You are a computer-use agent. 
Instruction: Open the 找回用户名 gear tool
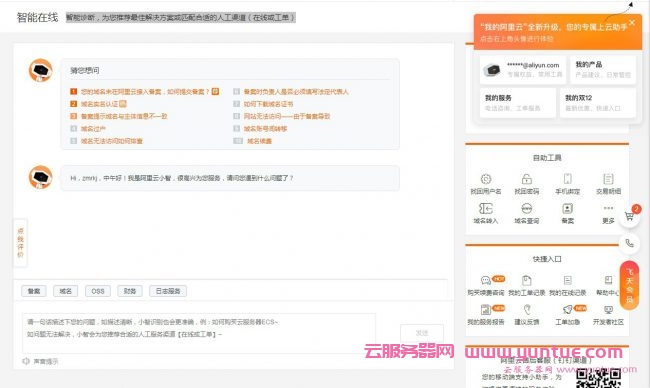click(x=486, y=184)
